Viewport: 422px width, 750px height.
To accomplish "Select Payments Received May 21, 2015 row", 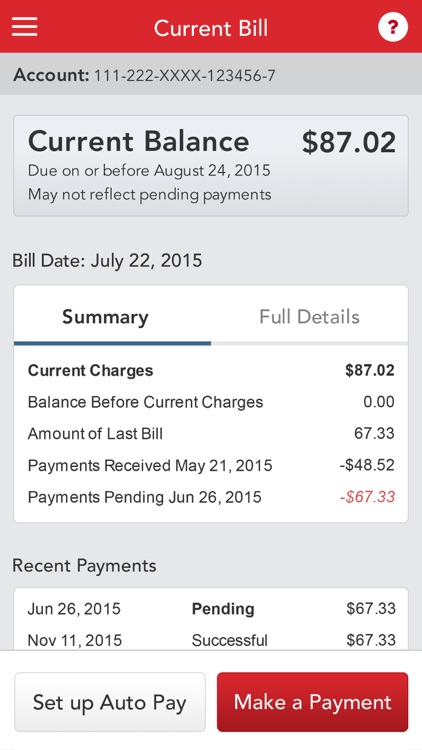I will pos(211,465).
